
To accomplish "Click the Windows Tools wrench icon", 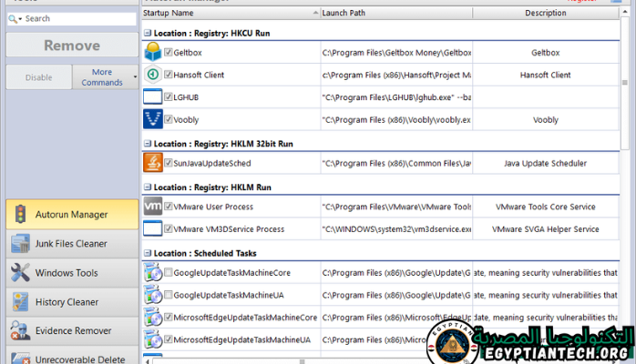I will [x=20, y=272].
